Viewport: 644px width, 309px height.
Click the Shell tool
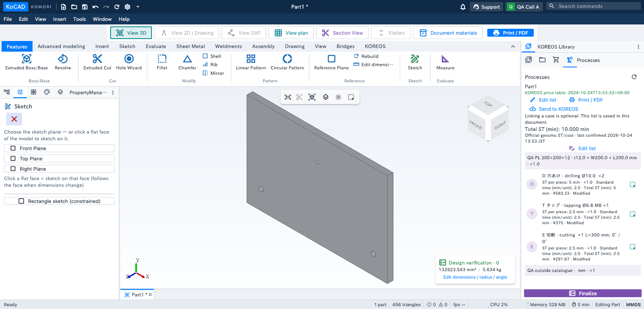click(212, 56)
